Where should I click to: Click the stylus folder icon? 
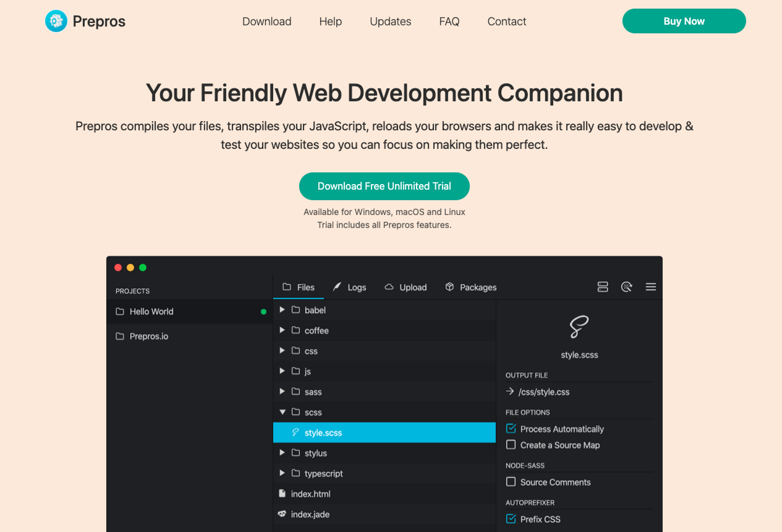[296, 453]
